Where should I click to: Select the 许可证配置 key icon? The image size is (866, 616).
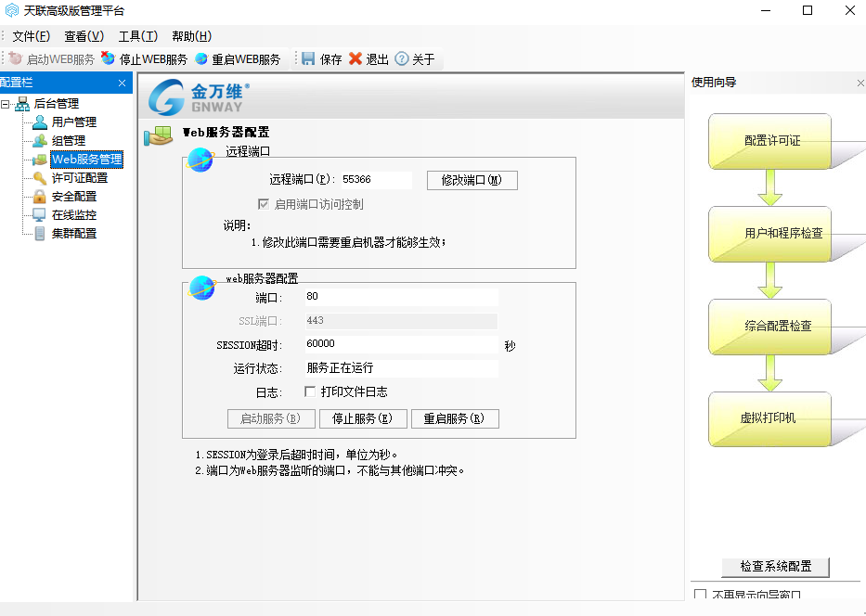40,177
